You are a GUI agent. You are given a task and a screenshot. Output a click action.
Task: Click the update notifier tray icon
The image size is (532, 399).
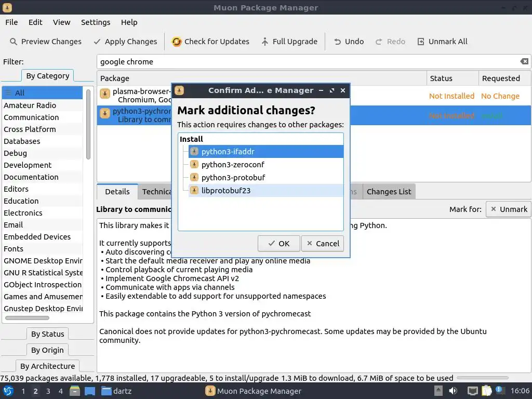coord(499,390)
